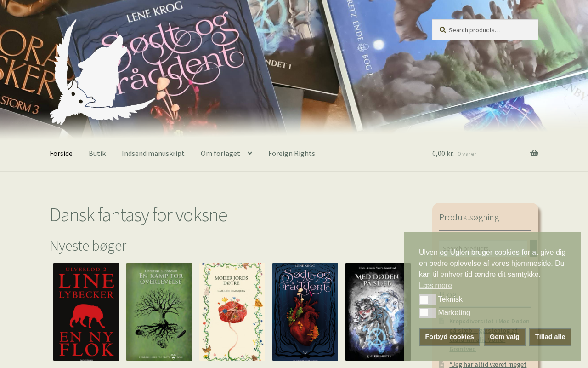Open the Butik menu item
The height and width of the screenshot is (368, 588).
click(97, 153)
